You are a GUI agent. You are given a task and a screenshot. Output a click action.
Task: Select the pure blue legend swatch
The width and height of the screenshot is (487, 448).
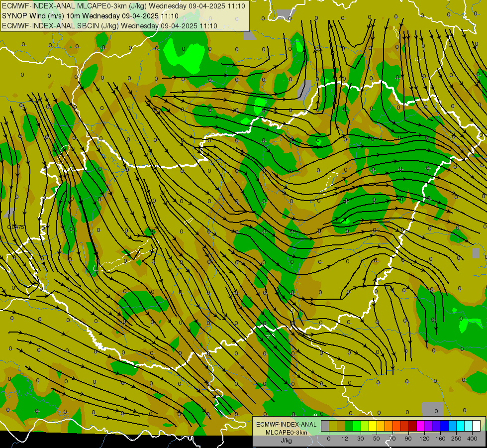coord(444,426)
